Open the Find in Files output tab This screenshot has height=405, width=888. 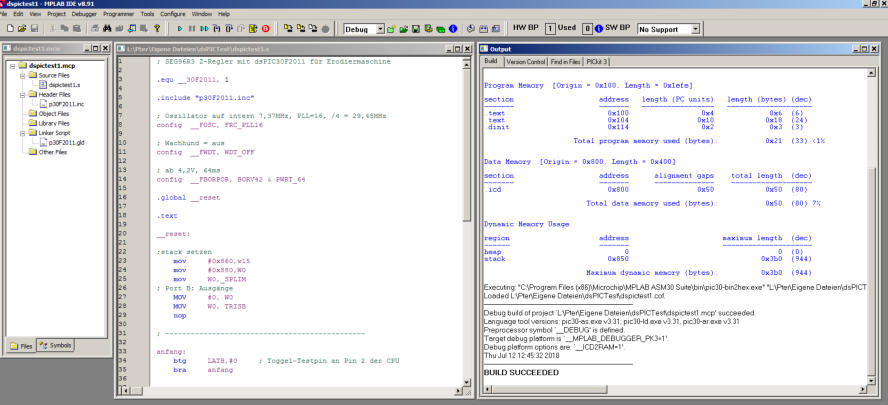[x=567, y=61]
